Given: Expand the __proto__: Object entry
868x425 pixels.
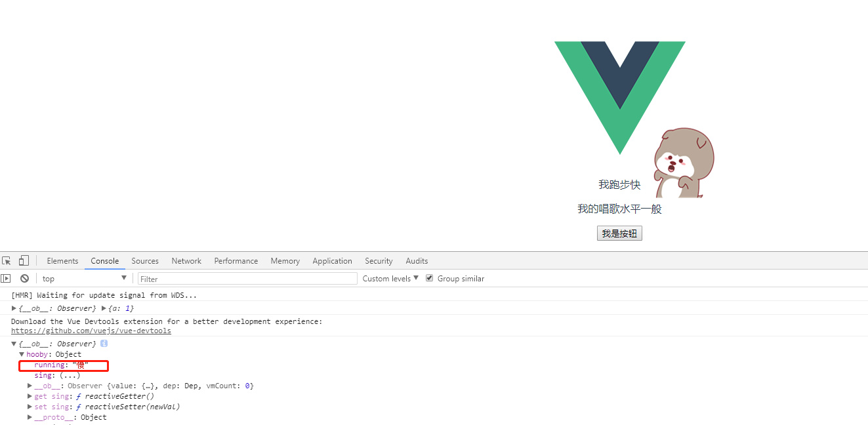Looking at the screenshot, I should pyautogui.click(x=30, y=417).
